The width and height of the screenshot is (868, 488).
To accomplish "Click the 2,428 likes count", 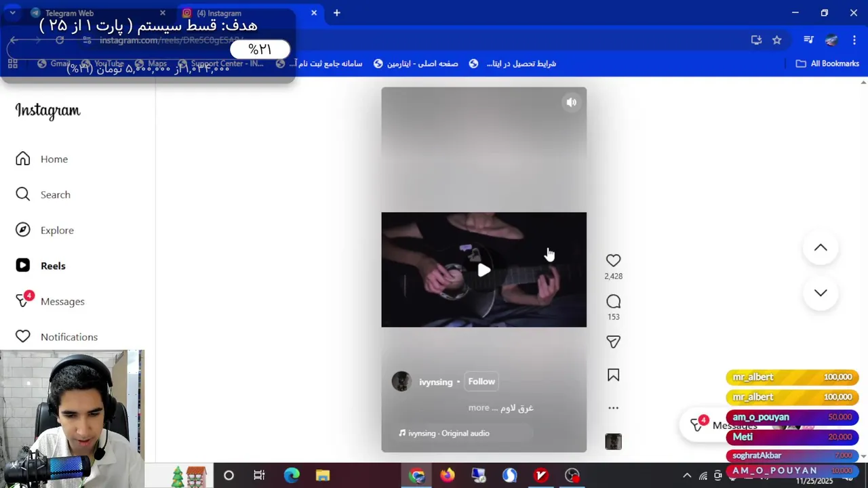I will click(613, 276).
